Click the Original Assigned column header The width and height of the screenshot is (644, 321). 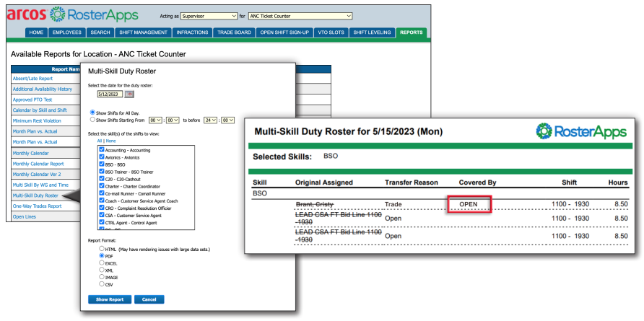tap(324, 183)
